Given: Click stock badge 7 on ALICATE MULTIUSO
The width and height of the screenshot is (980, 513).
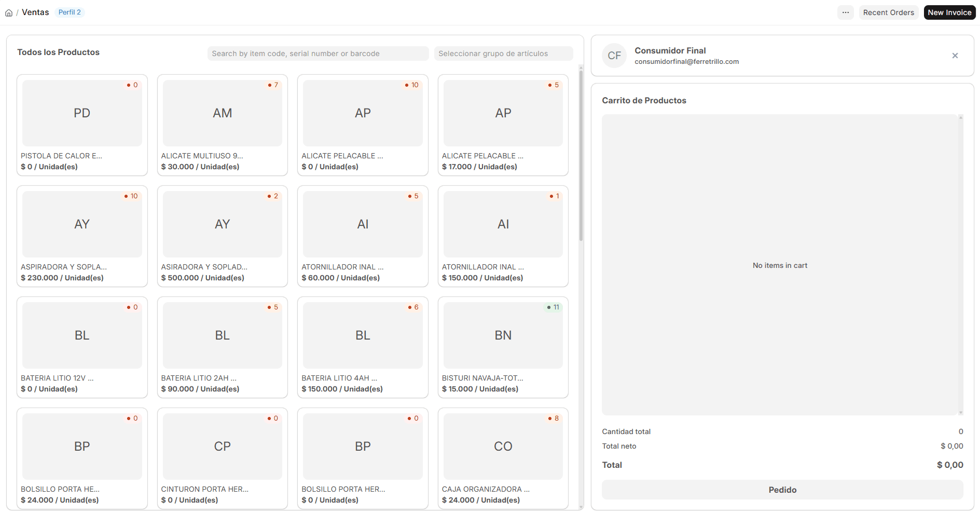Looking at the screenshot, I should 273,85.
